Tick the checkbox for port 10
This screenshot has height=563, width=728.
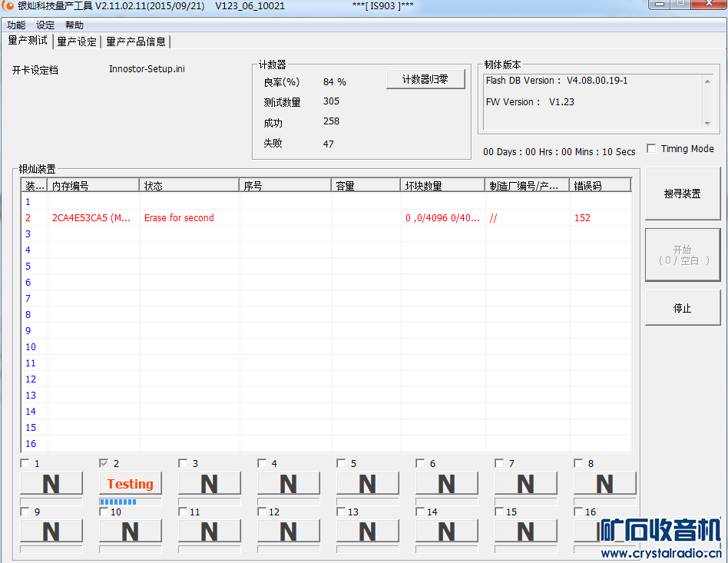point(104,512)
